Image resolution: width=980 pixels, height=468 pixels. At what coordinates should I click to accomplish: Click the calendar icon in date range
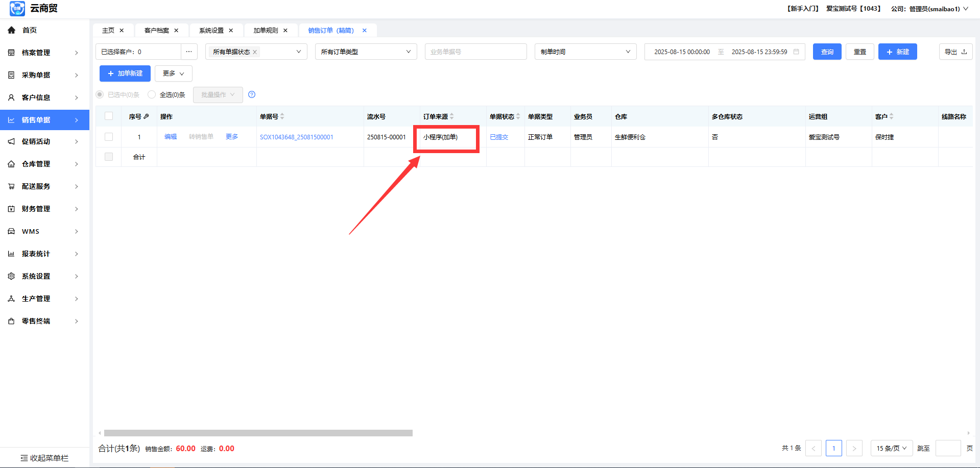point(796,52)
